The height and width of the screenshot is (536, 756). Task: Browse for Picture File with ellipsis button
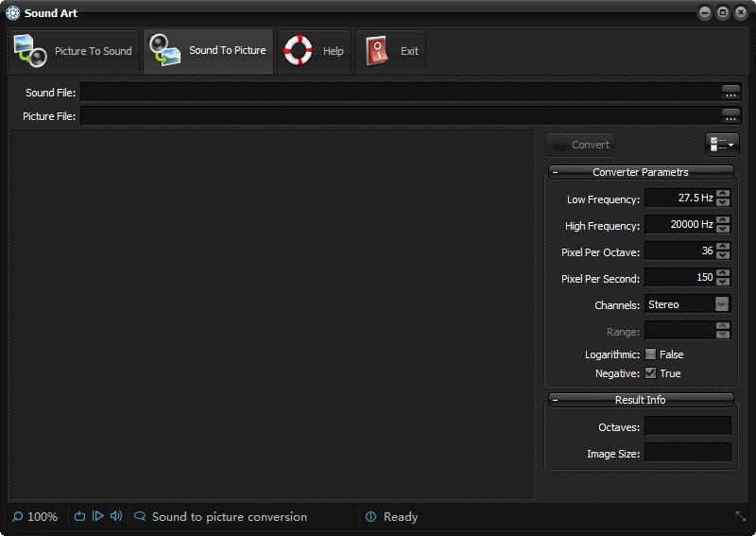[730, 115]
